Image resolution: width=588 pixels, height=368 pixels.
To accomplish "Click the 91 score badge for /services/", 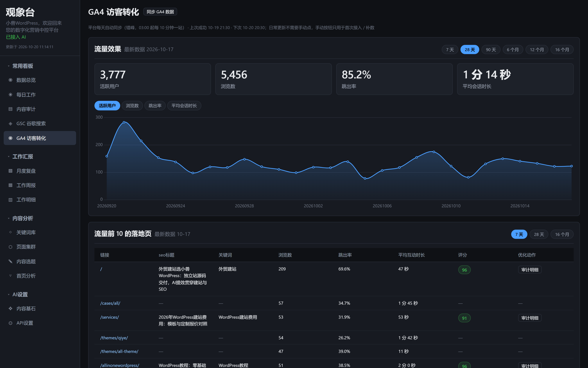I will (464, 318).
